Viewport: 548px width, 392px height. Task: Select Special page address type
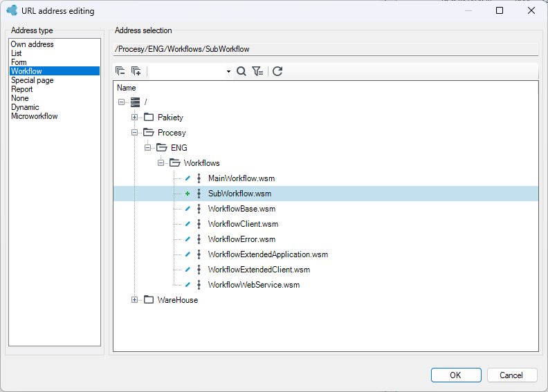pyautogui.click(x=55, y=80)
